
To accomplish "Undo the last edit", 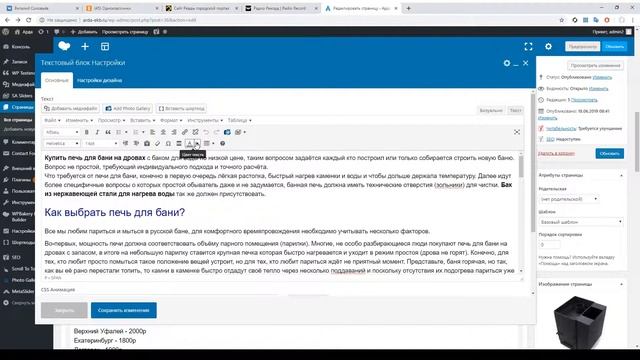I will coord(206,132).
